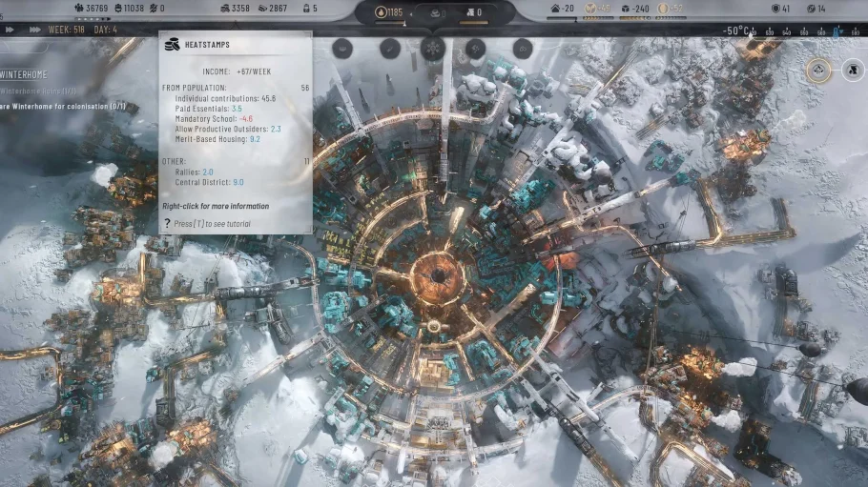Screen dimensions: 868x487
Task: Click the question mark tutorial icon in the tooltip
Action: pos(167,224)
